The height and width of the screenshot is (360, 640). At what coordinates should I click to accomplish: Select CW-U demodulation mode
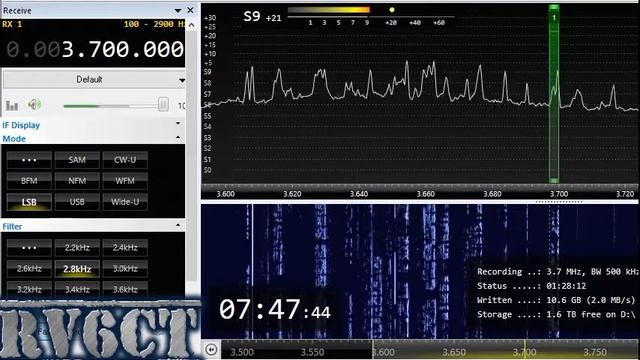(x=125, y=160)
